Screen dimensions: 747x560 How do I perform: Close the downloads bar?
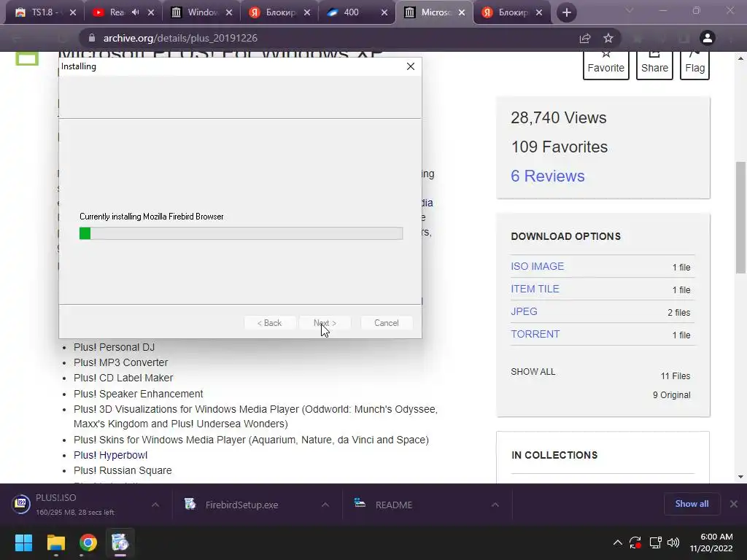coord(734,504)
